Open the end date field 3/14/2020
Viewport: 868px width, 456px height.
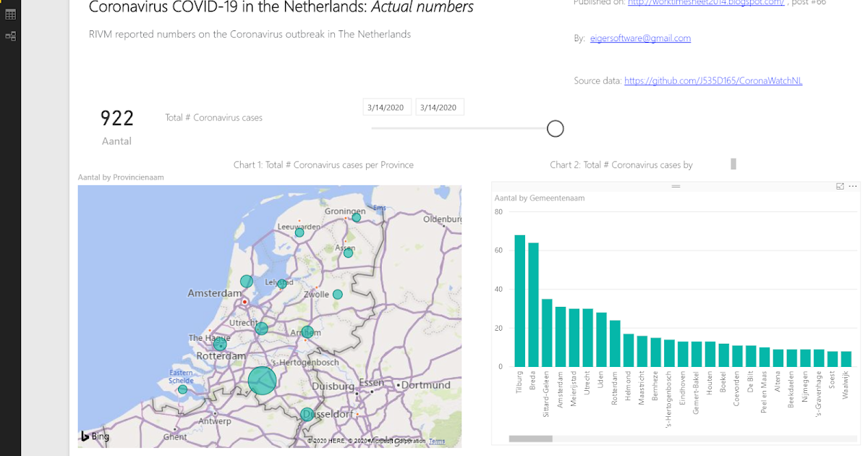[440, 106]
